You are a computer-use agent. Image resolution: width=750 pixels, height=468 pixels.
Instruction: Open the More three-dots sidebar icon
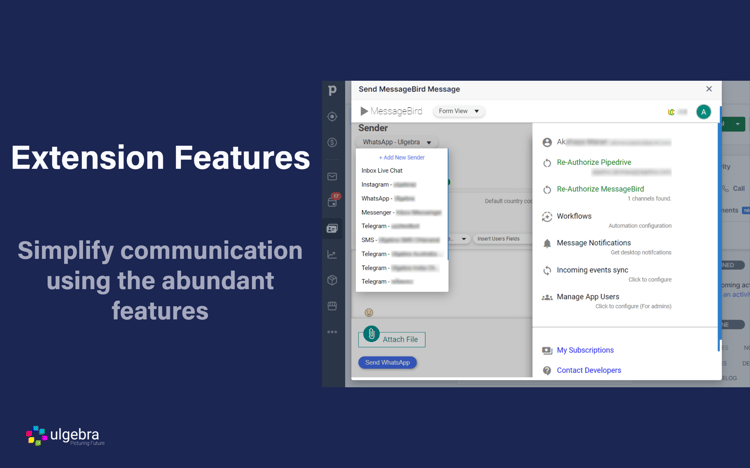[332, 332]
